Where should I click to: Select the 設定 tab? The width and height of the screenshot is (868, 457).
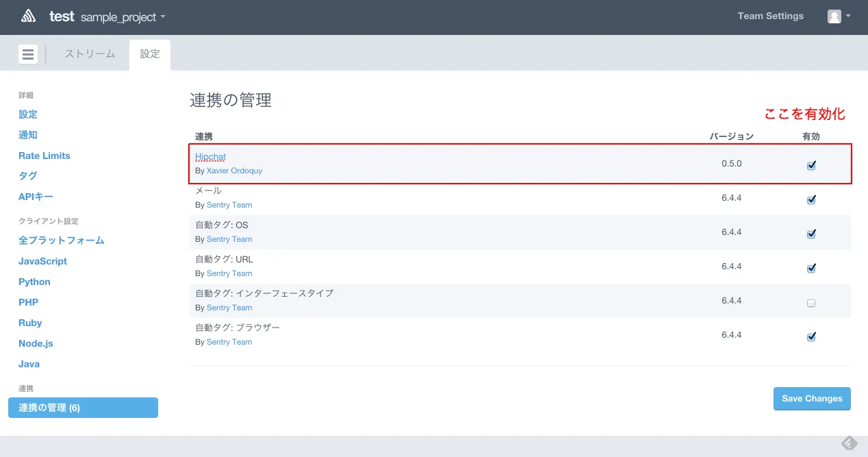[x=149, y=53]
